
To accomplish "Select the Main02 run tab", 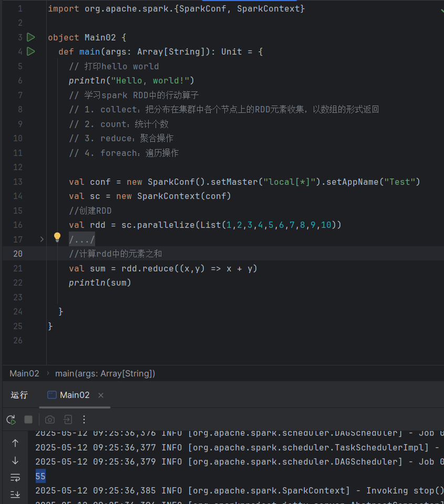I will [75, 395].
